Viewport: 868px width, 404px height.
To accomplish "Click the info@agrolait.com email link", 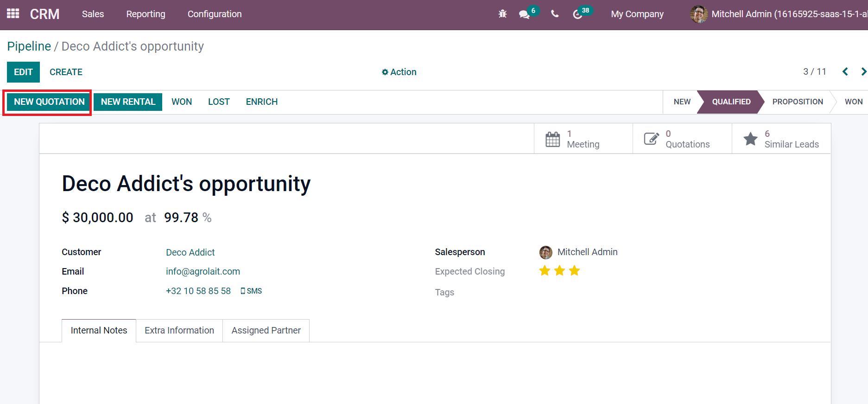I will pos(203,271).
